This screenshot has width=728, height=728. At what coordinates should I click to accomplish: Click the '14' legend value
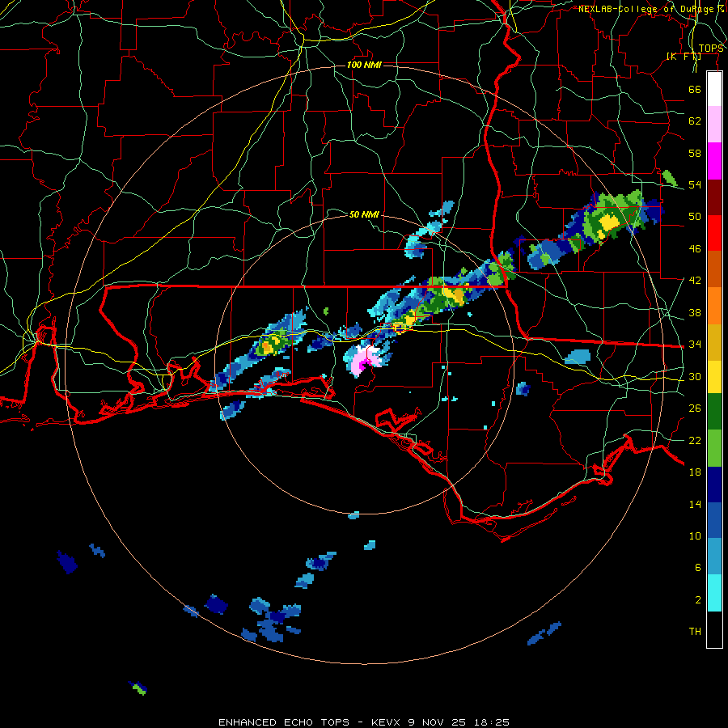click(695, 504)
